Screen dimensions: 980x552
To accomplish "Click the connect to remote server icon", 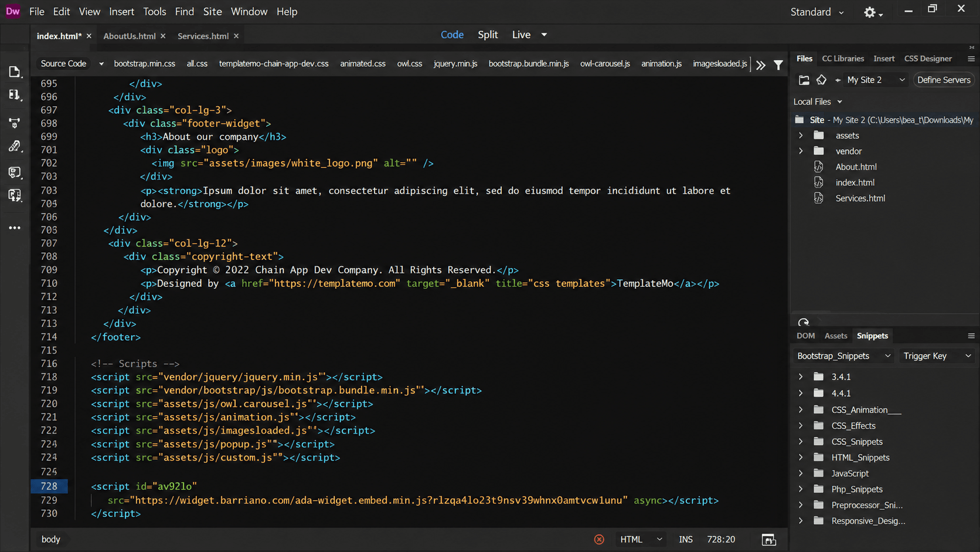I will pyautogui.click(x=804, y=80).
